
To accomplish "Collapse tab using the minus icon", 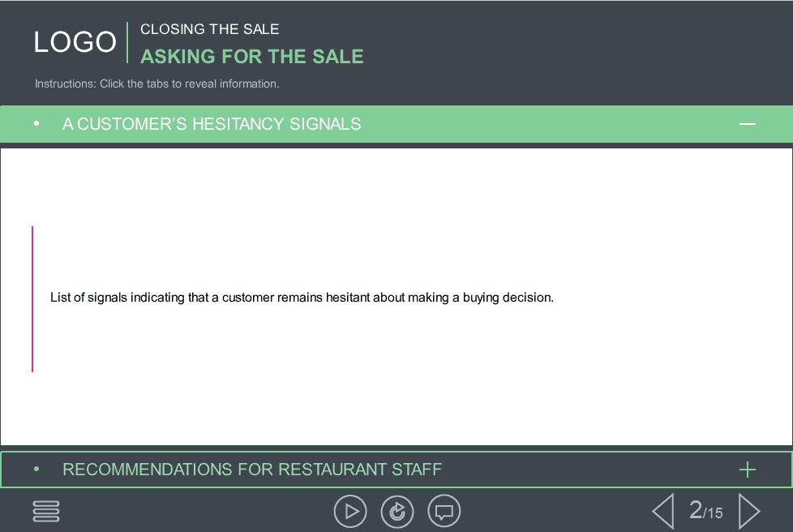I will (x=747, y=124).
